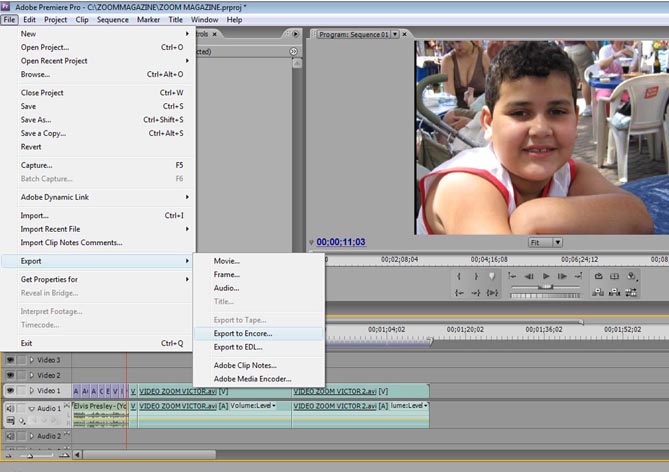669x472 pixels.
Task: Expand the Video 2 track triangle
Action: pyautogui.click(x=32, y=375)
